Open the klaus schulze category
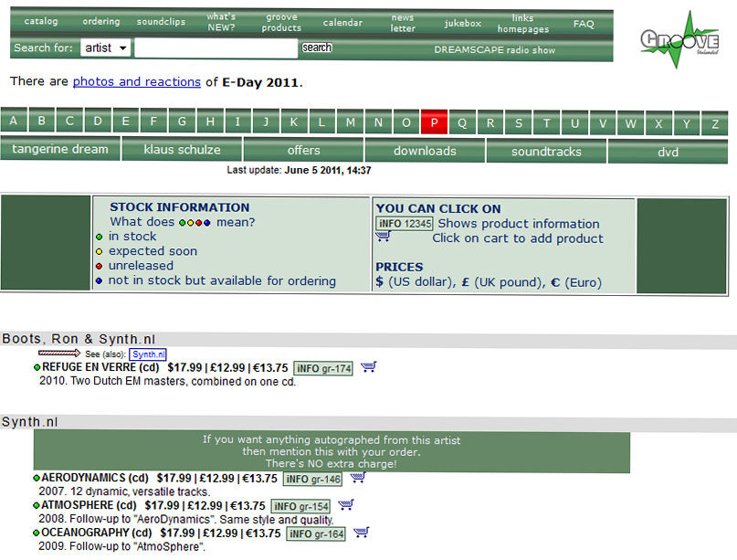 point(182,150)
